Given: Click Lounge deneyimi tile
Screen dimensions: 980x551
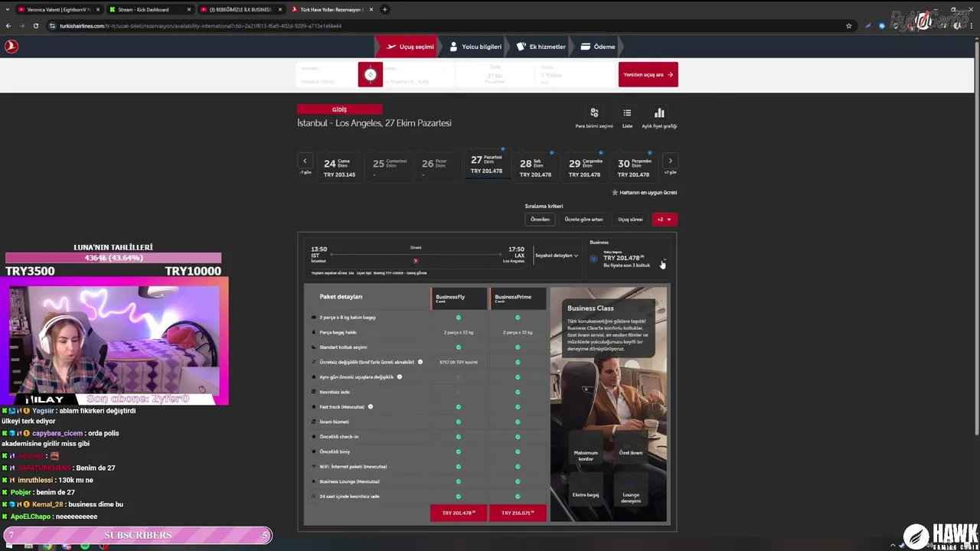Looking at the screenshot, I should coord(631,488).
